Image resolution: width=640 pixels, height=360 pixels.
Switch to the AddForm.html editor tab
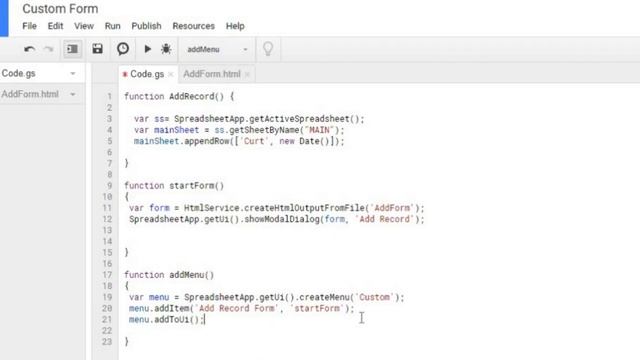(x=212, y=74)
